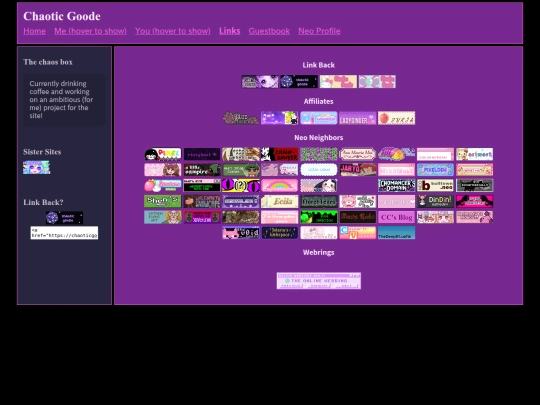Click the main-section chaotic goode dice button

[x=299, y=82]
